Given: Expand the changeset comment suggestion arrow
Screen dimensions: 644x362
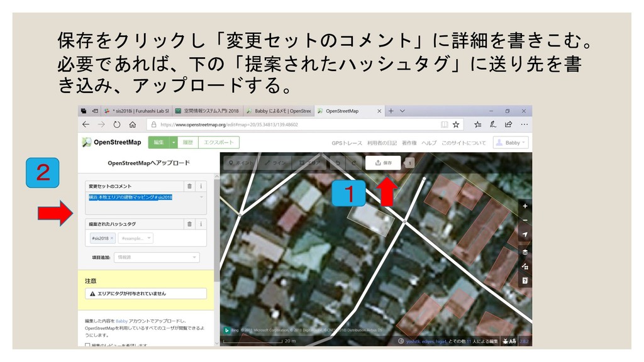Looking at the screenshot, I should pos(201,197).
